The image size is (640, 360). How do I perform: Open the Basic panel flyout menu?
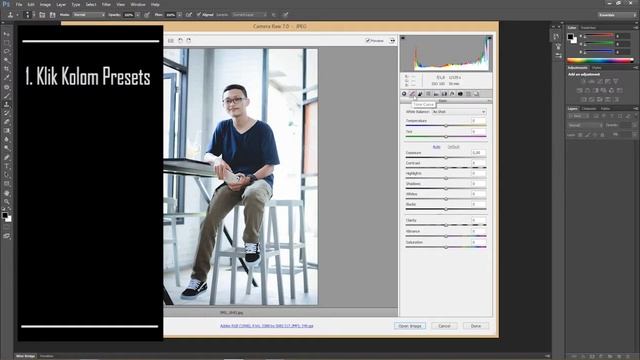tap(489, 101)
